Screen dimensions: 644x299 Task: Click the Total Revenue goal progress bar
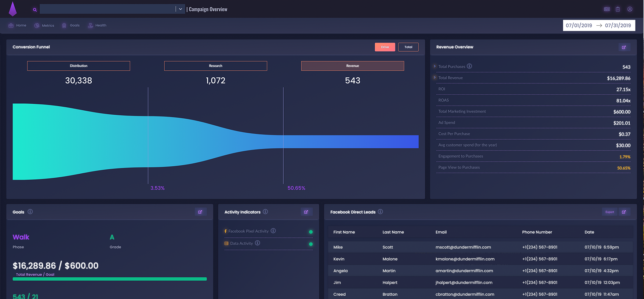pos(110,279)
